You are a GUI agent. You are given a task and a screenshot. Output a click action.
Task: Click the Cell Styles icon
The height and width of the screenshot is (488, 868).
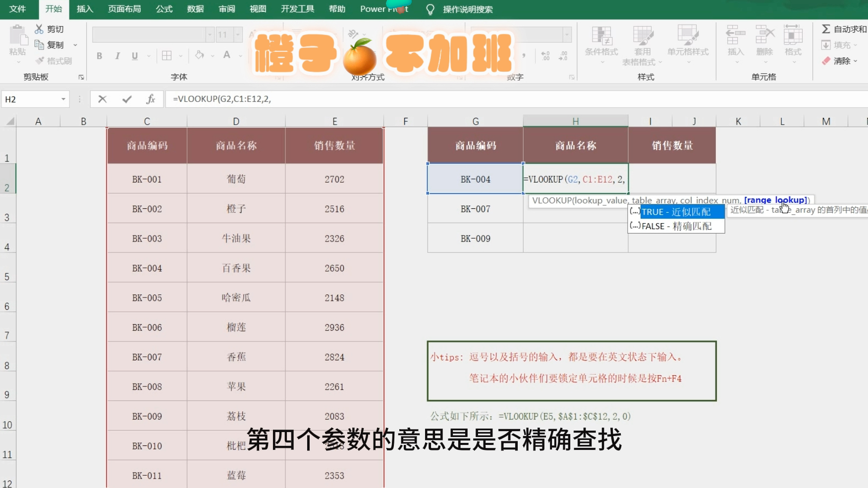(688, 36)
